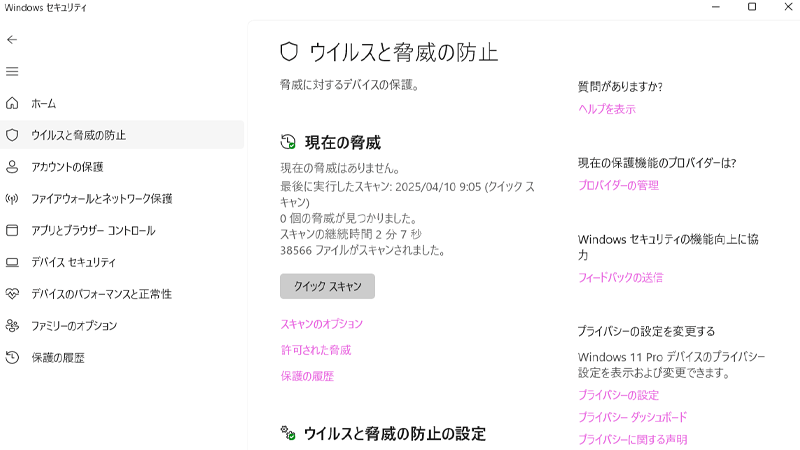
Task: Start a クイック スキャン
Action: click(327, 286)
